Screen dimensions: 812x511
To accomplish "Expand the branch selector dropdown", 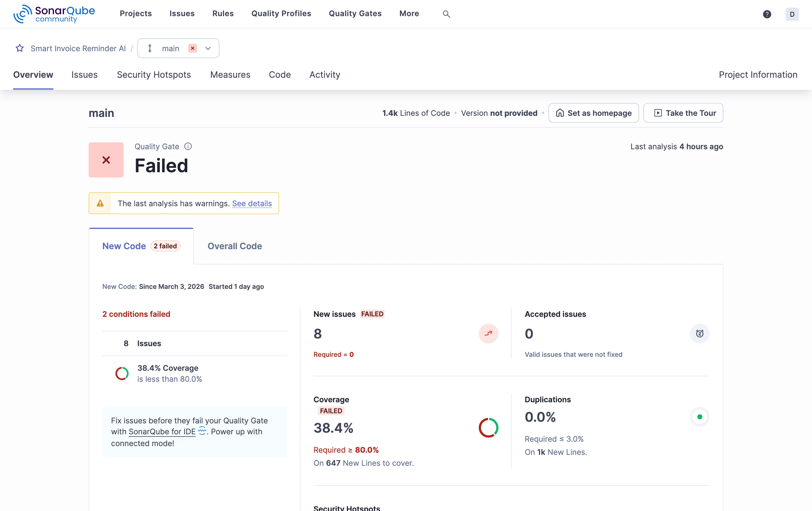I will point(208,48).
